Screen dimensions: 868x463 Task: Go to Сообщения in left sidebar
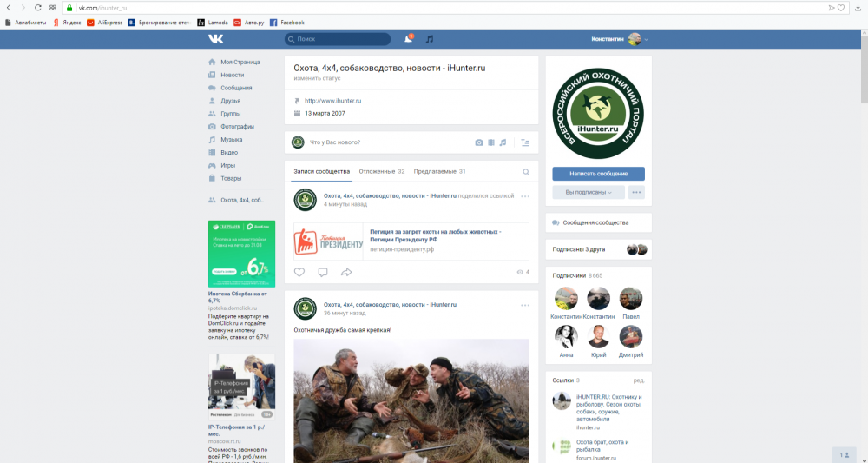point(236,88)
